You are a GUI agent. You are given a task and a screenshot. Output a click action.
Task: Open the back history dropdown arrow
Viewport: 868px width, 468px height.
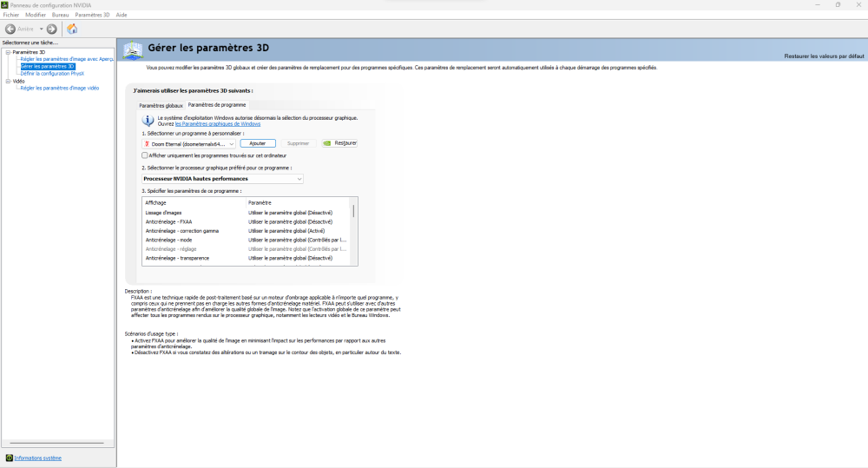click(x=41, y=29)
